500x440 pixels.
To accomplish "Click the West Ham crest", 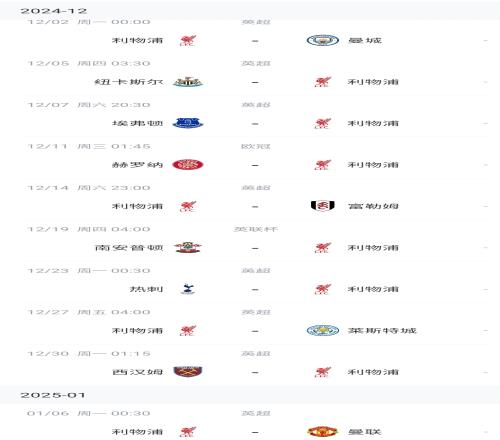I will [188, 372].
